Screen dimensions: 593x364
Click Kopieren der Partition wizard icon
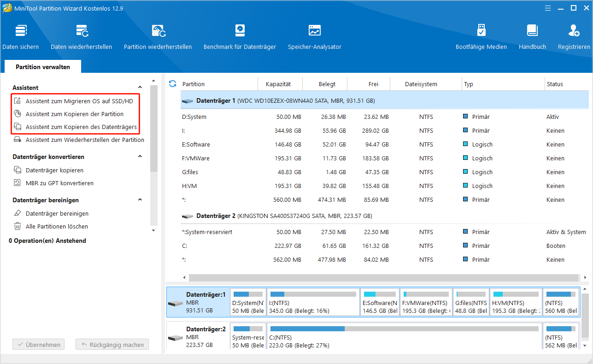click(x=18, y=114)
